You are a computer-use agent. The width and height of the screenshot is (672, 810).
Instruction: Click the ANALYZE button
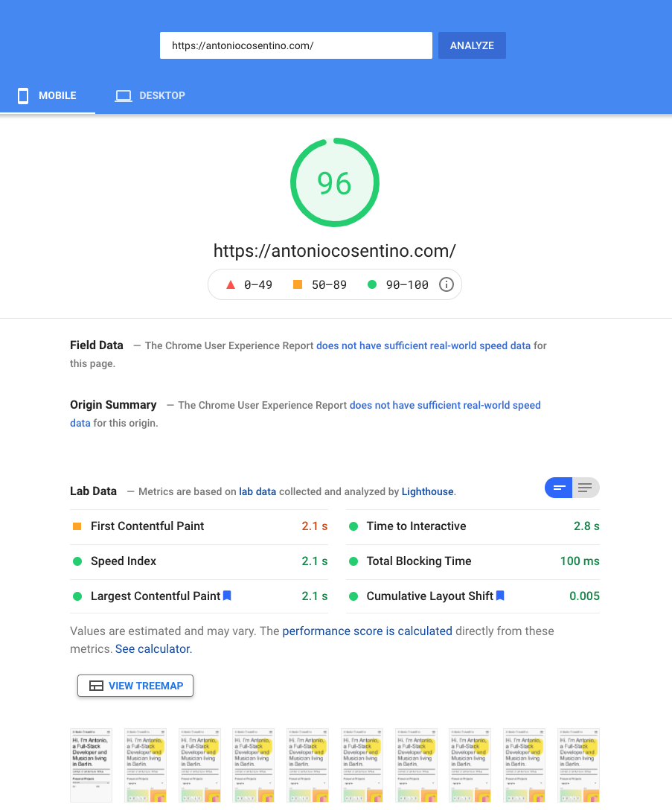[472, 45]
